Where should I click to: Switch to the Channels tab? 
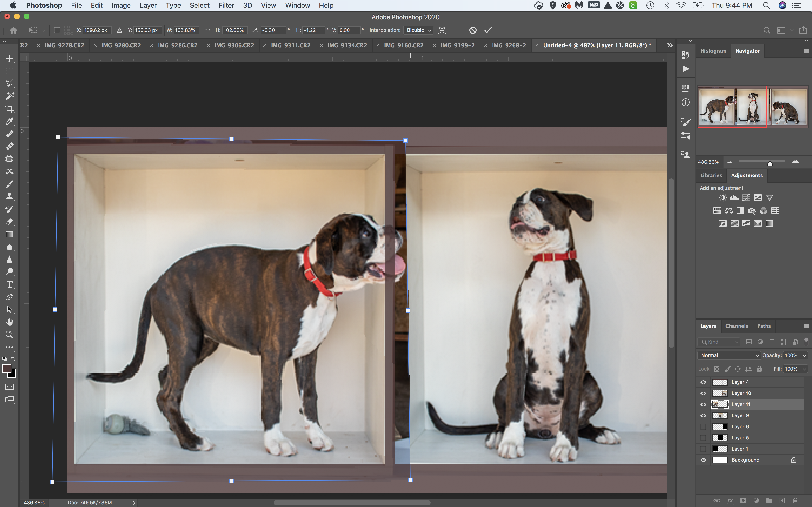tap(737, 326)
